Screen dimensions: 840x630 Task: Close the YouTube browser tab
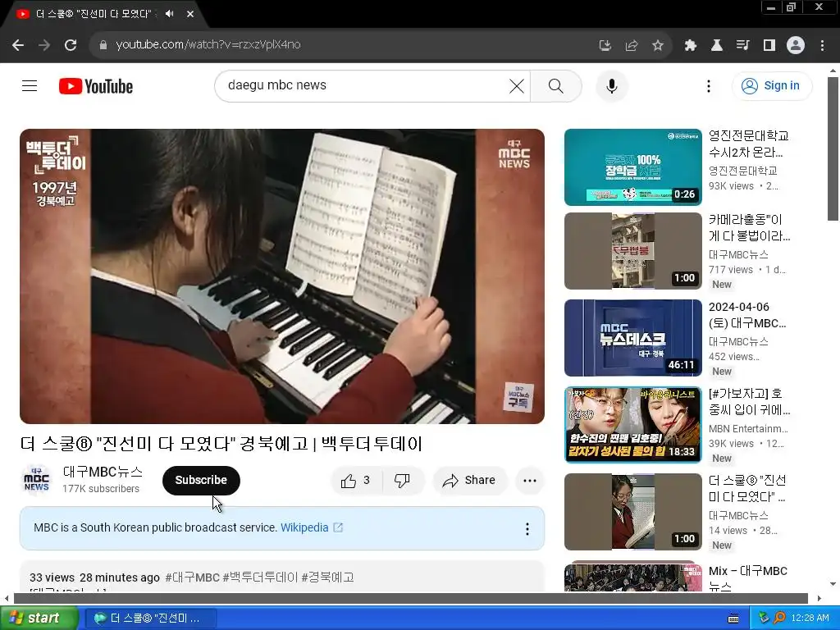point(190,14)
